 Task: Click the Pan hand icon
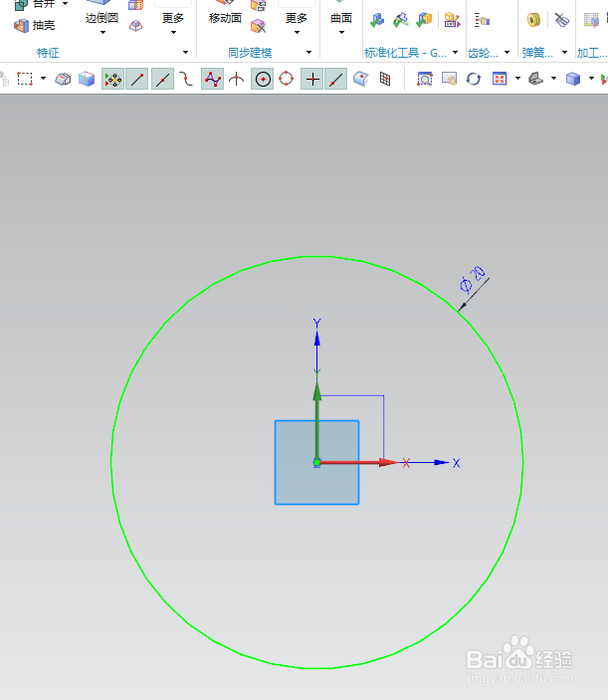[449, 79]
